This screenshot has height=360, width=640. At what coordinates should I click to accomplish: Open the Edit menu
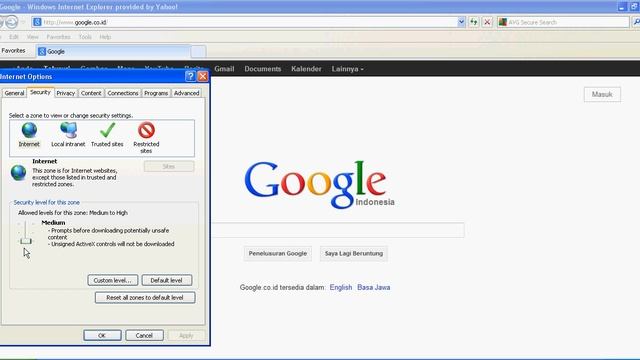click(14, 37)
